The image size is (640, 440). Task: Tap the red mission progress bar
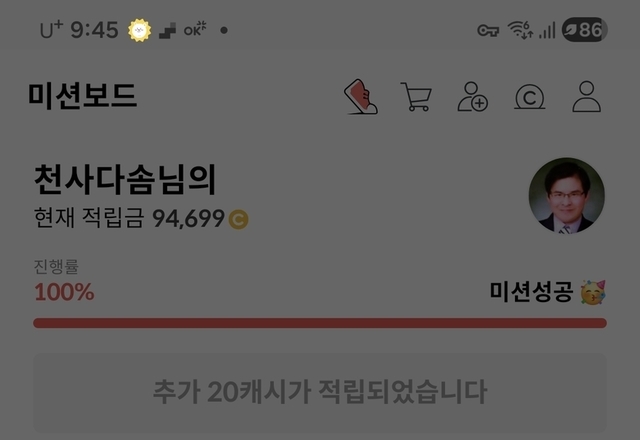[x=320, y=323]
